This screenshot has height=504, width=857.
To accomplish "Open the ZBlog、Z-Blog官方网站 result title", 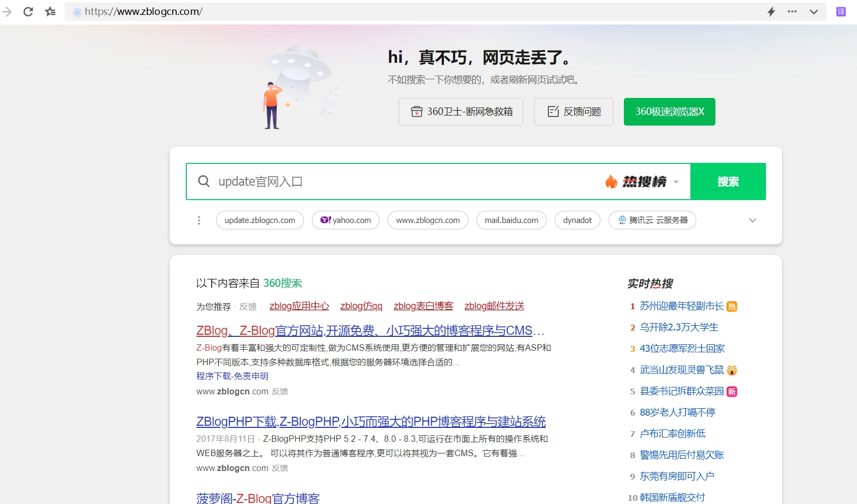I will pos(370,331).
